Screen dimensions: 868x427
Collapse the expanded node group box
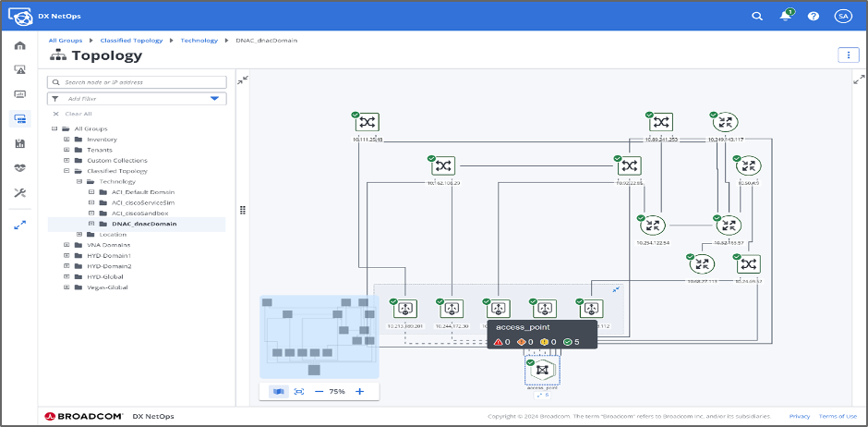point(616,289)
